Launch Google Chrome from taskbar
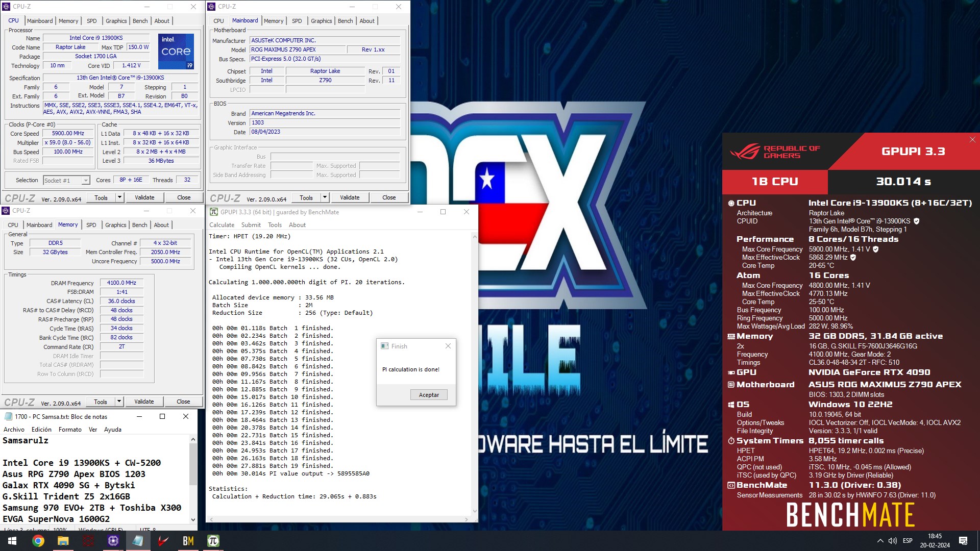980x551 pixels. 38,541
